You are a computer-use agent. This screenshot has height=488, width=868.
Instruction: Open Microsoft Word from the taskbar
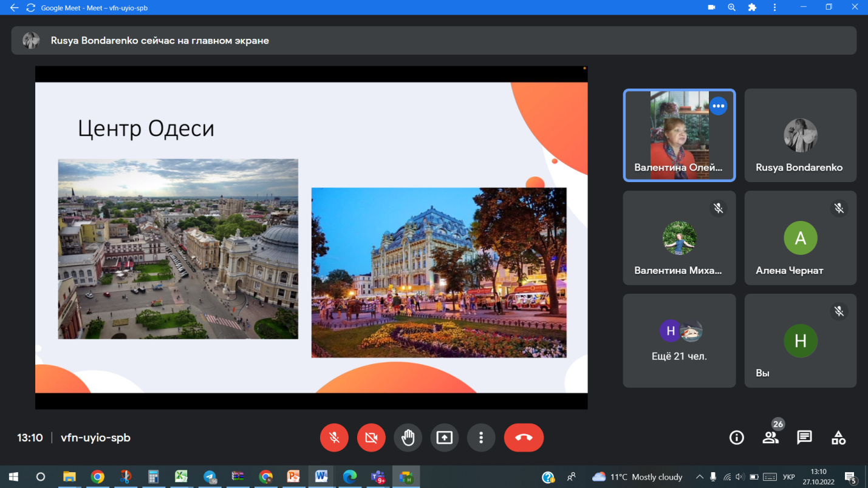(321, 477)
